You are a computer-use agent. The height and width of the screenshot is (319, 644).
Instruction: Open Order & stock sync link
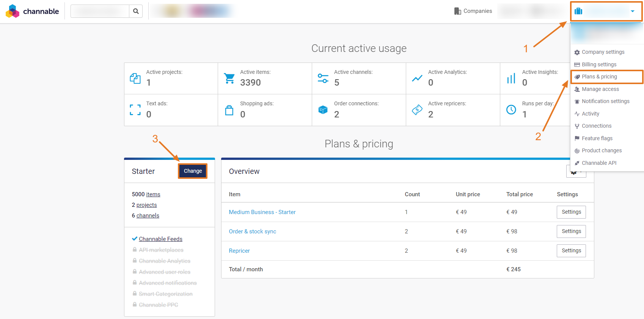coord(253,231)
